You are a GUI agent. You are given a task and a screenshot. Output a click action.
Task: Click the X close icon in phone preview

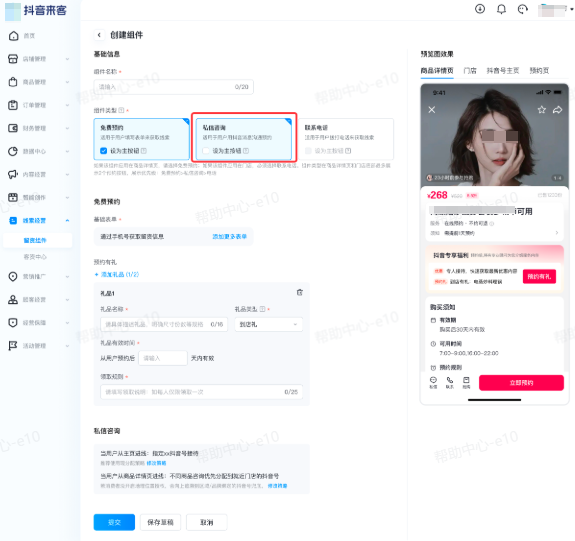click(x=432, y=110)
